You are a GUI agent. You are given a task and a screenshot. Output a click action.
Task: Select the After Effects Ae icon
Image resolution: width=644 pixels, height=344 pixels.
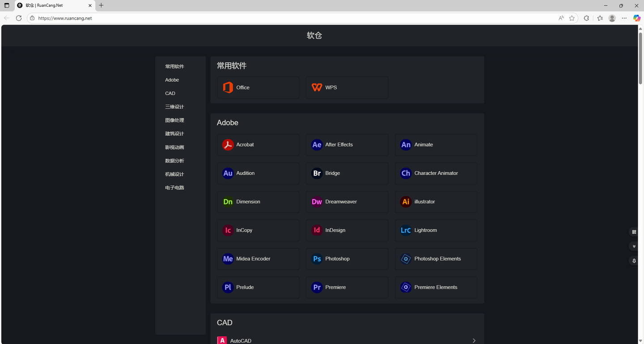click(317, 145)
